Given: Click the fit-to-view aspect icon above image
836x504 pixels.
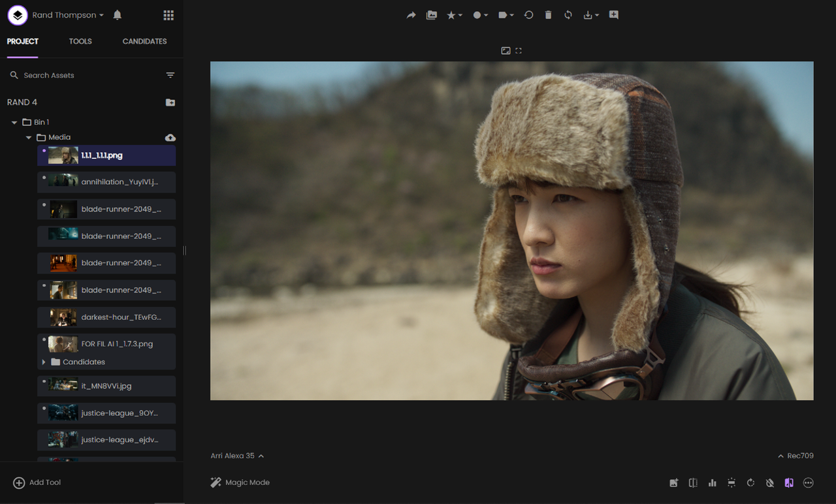Looking at the screenshot, I should (x=506, y=50).
